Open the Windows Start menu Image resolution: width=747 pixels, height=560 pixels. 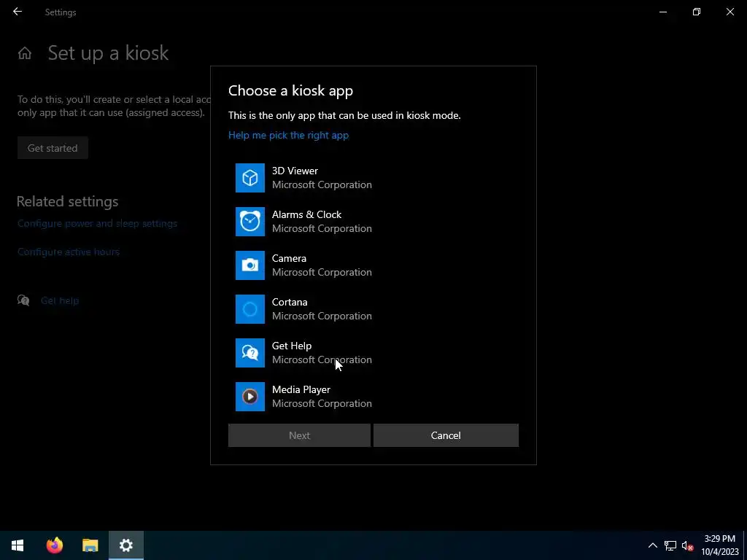pos(18,545)
